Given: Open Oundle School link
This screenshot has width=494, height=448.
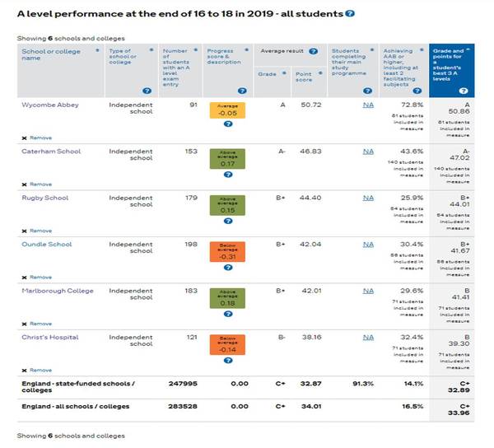Looking at the screenshot, I should coord(47,244).
